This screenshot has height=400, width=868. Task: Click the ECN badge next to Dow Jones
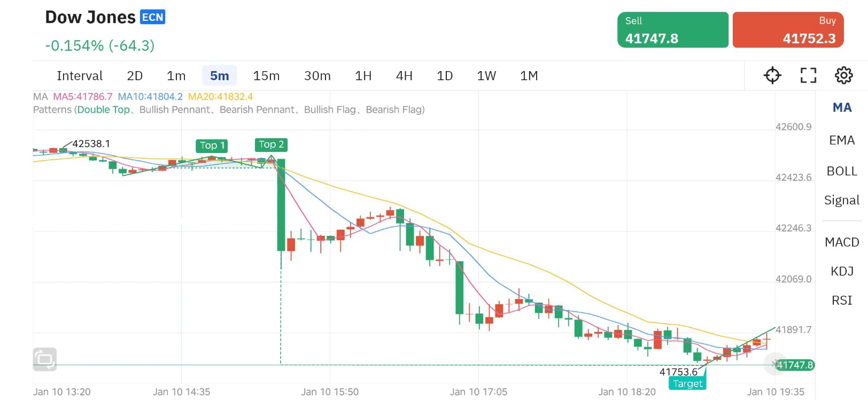152,17
